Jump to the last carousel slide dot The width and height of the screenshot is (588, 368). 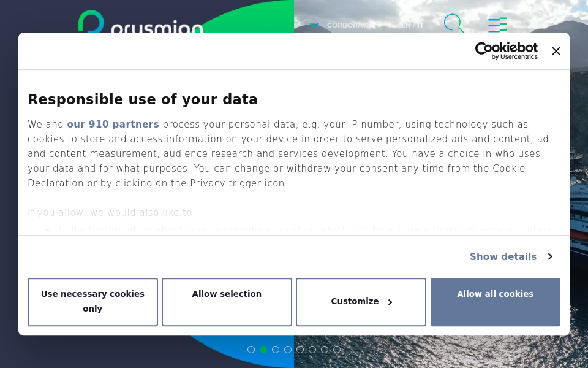(x=337, y=350)
